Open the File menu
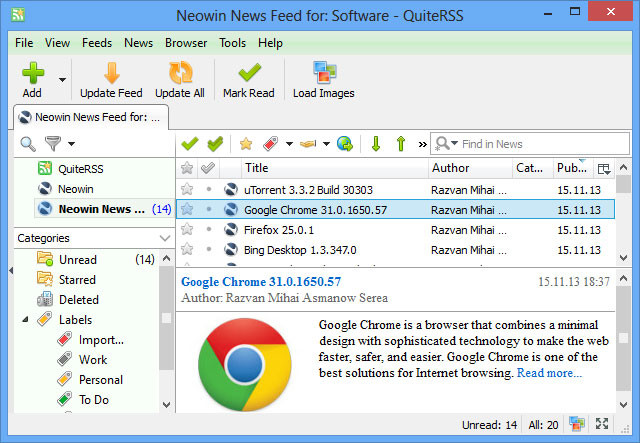This screenshot has height=443, width=640. [x=24, y=43]
